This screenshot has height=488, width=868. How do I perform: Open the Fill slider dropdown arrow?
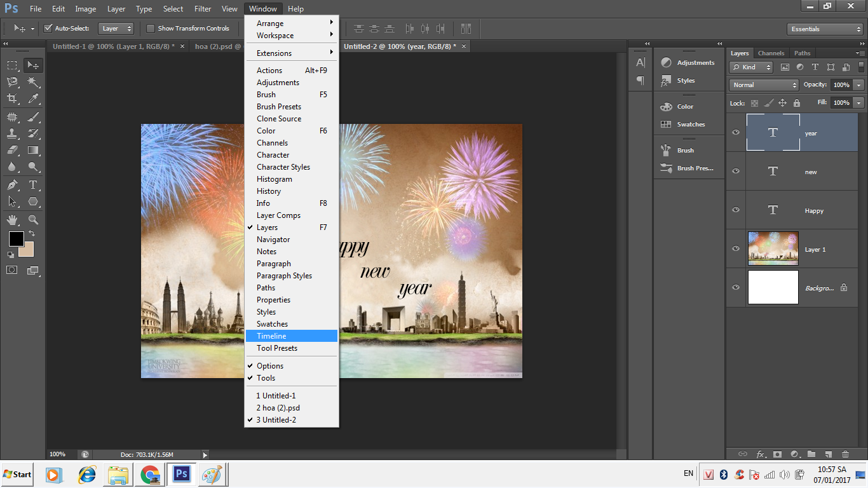click(x=859, y=103)
